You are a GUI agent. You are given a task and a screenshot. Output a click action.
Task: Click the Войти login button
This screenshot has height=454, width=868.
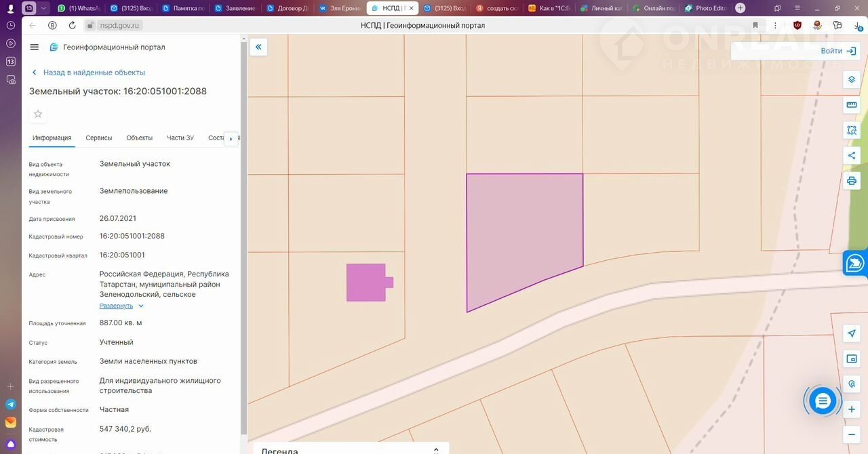(x=838, y=51)
